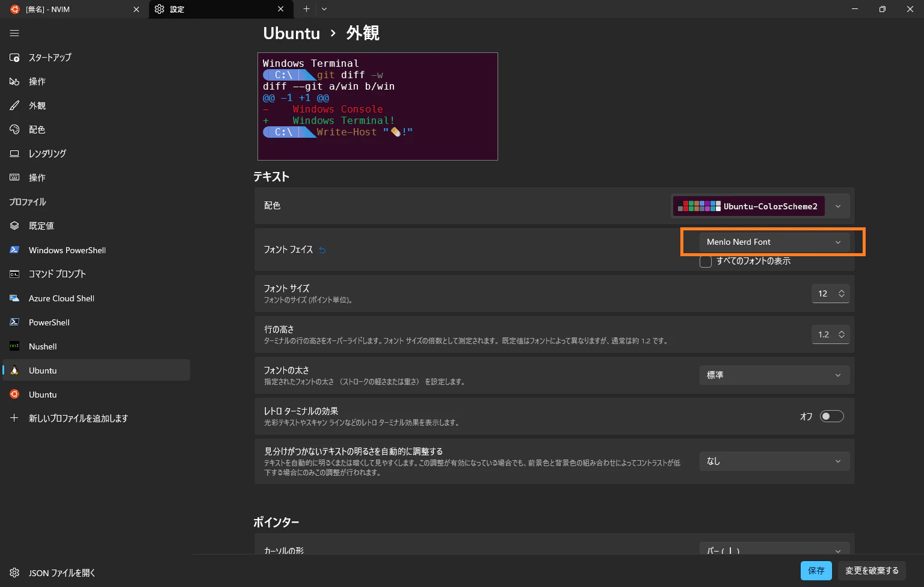
Task: Open the フォントの太さ 標準 dropdown
Action: click(774, 375)
